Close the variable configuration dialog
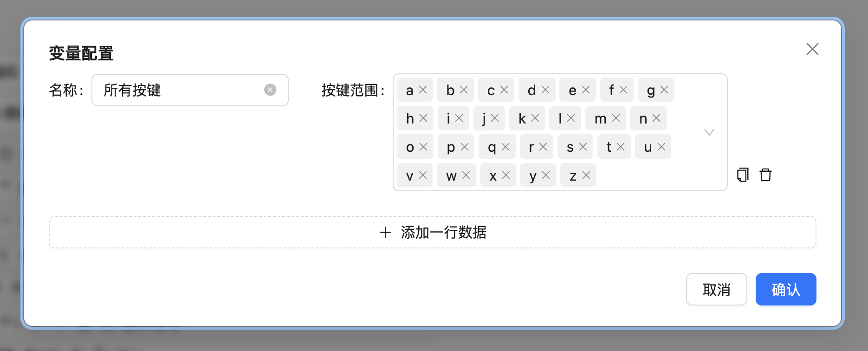Screen dimensions: 868x351 812,49
